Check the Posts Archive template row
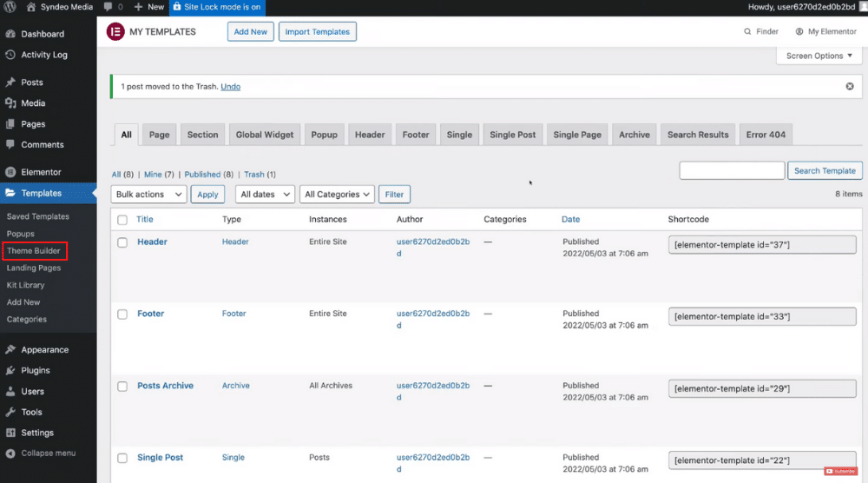The width and height of the screenshot is (868, 483). click(122, 387)
